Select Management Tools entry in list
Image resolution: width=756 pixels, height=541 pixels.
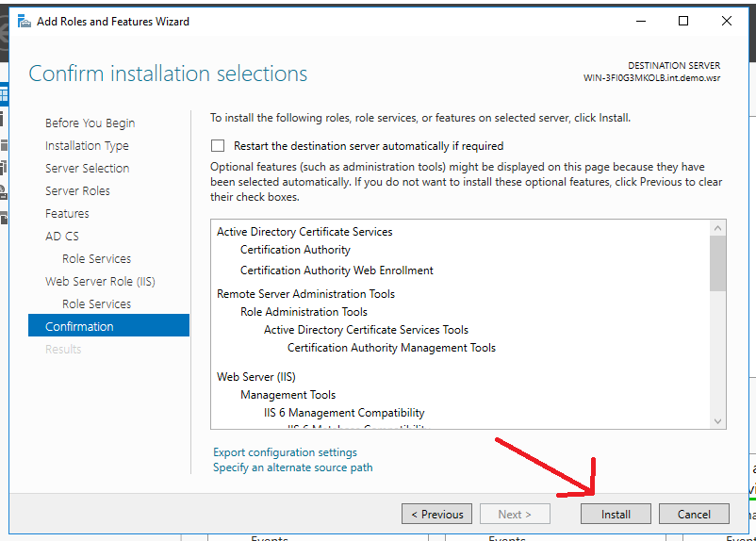coord(288,395)
